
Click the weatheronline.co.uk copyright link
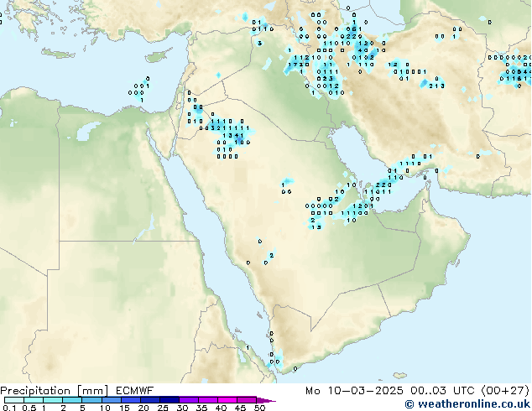click(x=467, y=404)
